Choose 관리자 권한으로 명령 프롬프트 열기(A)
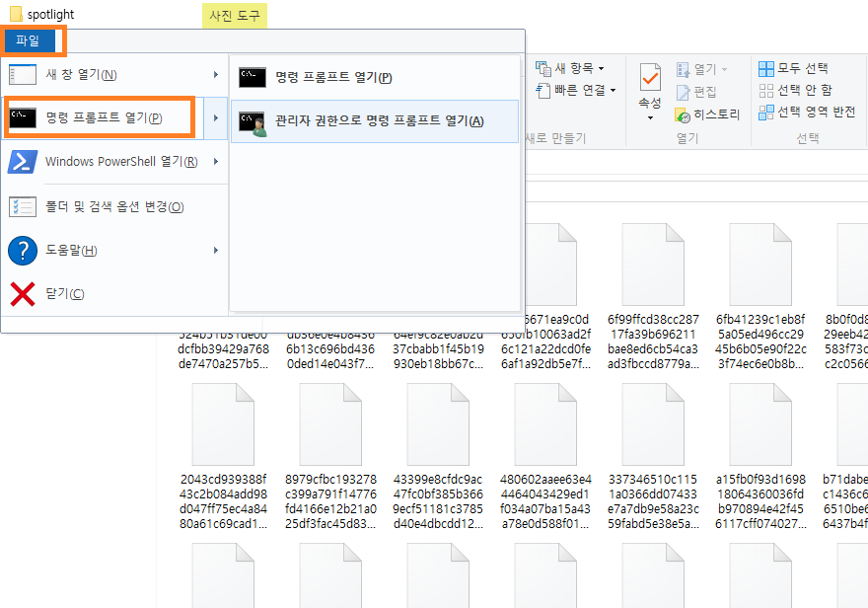Image resolution: width=868 pixels, height=608 pixels. click(x=374, y=121)
